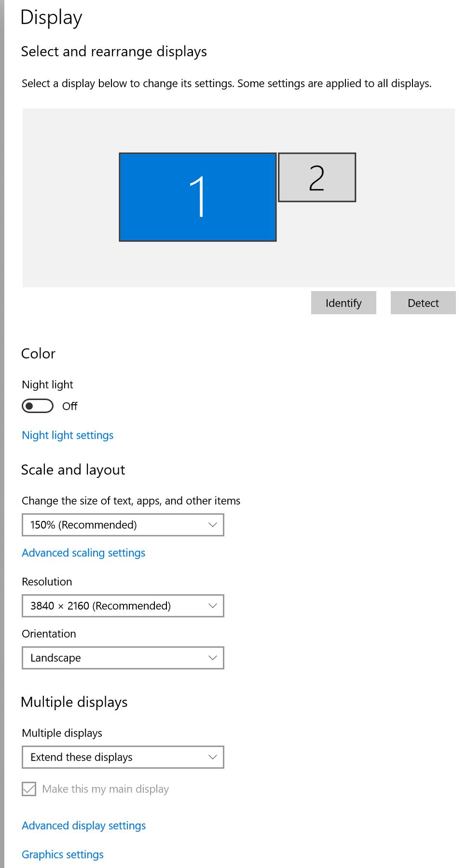The height and width of the screenshot is (868, 467).
Task: Open the 150% scale dropdown
Action: [x=123, y=525]
